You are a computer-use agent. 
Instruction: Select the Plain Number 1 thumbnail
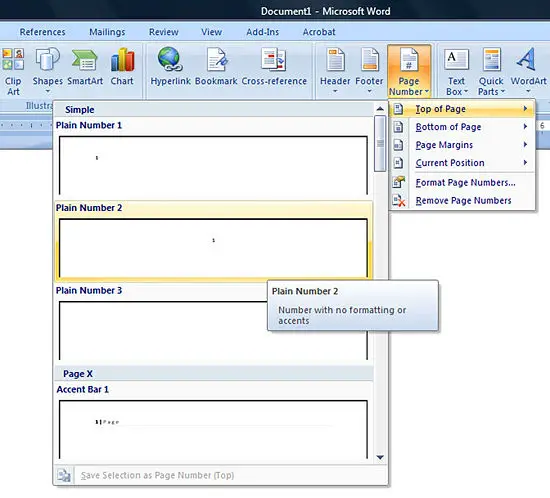coord(213,166)
